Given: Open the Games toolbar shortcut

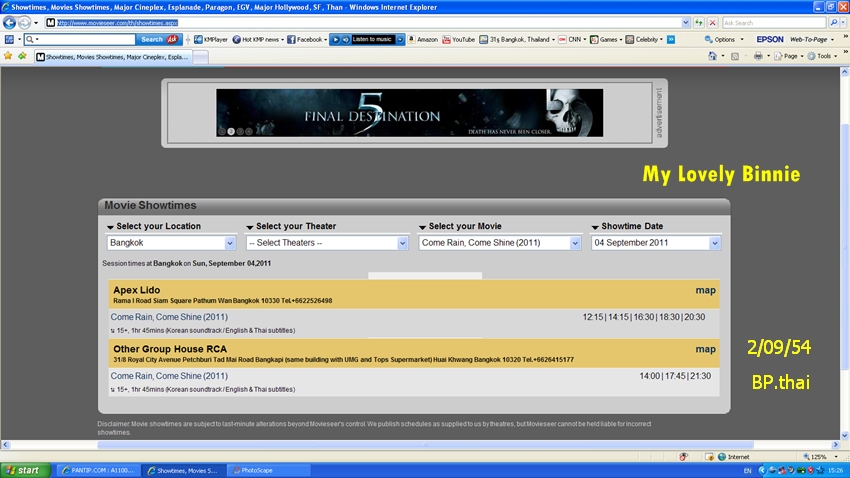Looking at the screenshot, I should [x=604, y=40].
